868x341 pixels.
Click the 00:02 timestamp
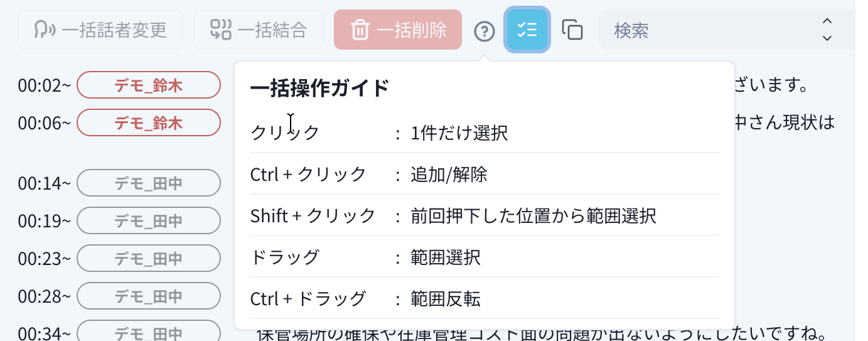pyautogui.click(x=44, y=85)
